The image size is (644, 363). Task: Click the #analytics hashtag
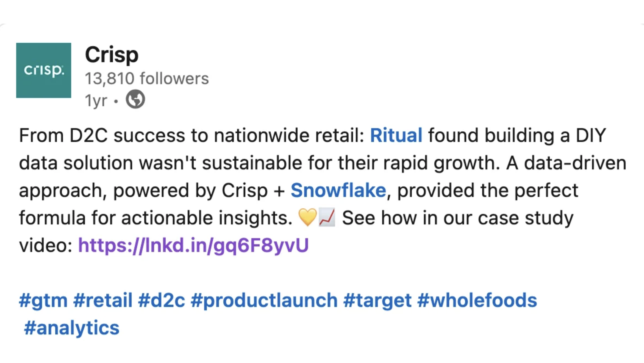pyautogui.click(x=72, y=328)
